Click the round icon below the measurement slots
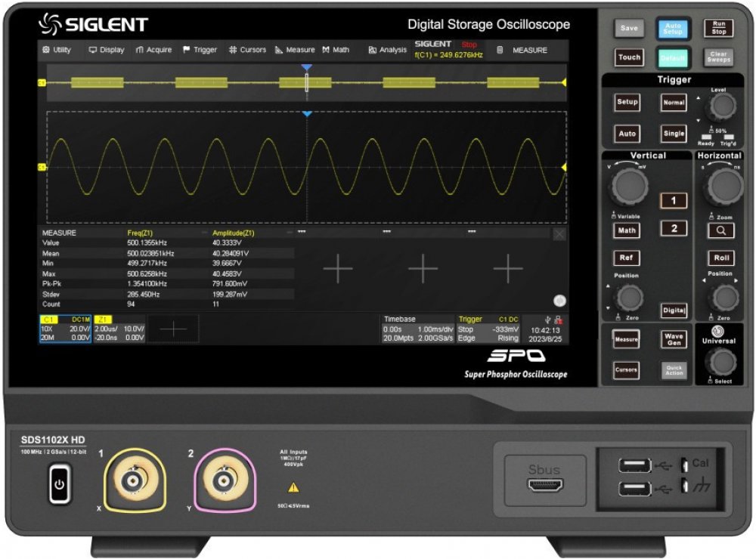 tap(559, 300)
